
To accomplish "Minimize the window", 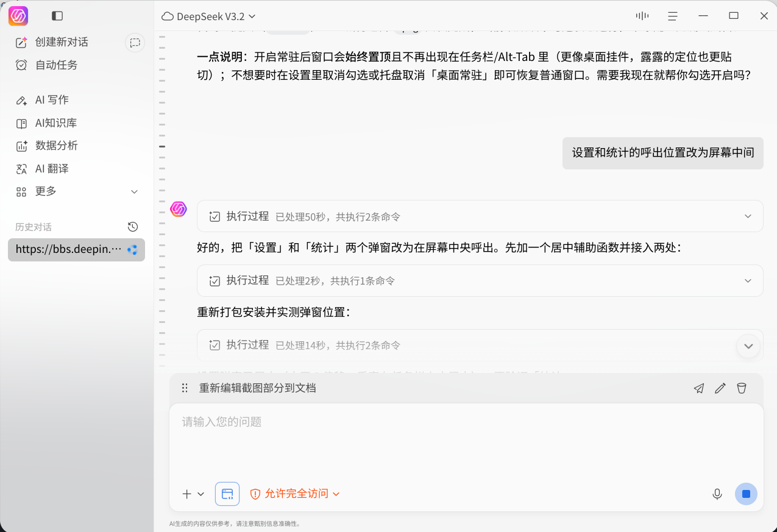I will click(703, 16).
